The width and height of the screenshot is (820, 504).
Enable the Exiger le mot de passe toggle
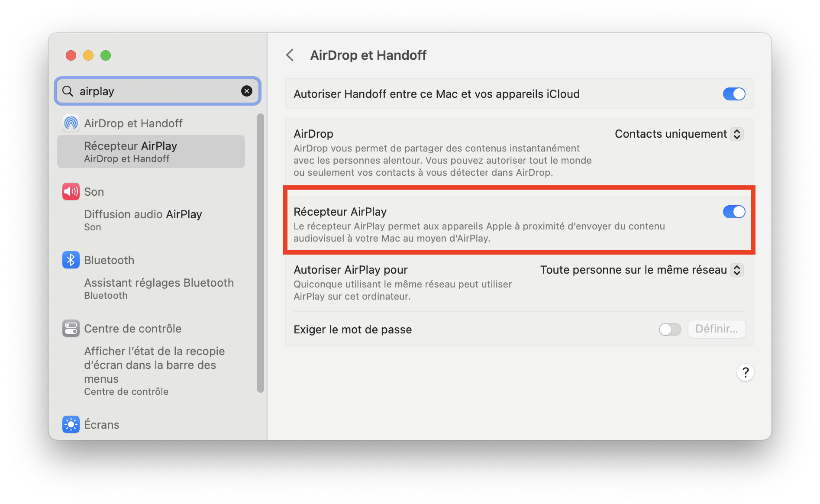(x=670, y=330)
